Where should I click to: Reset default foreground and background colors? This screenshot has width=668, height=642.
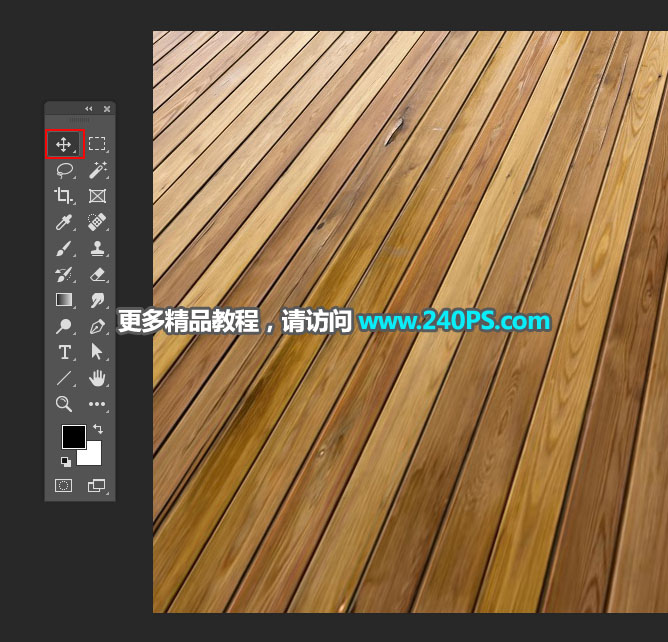point(66,461)
